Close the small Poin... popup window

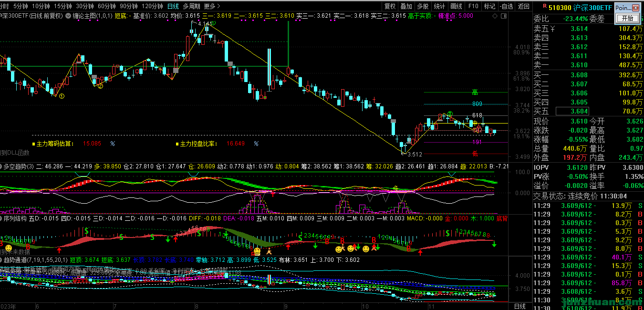coord(635,8)
